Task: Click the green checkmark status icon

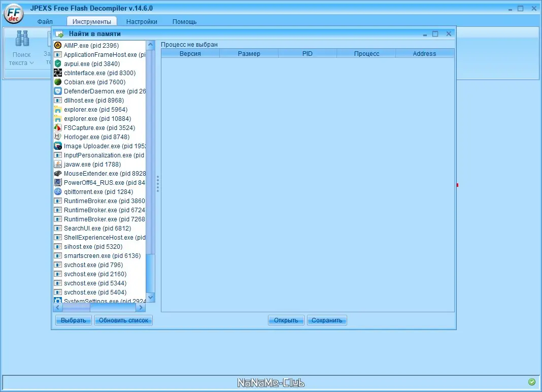Action: [x=532, y=382]
